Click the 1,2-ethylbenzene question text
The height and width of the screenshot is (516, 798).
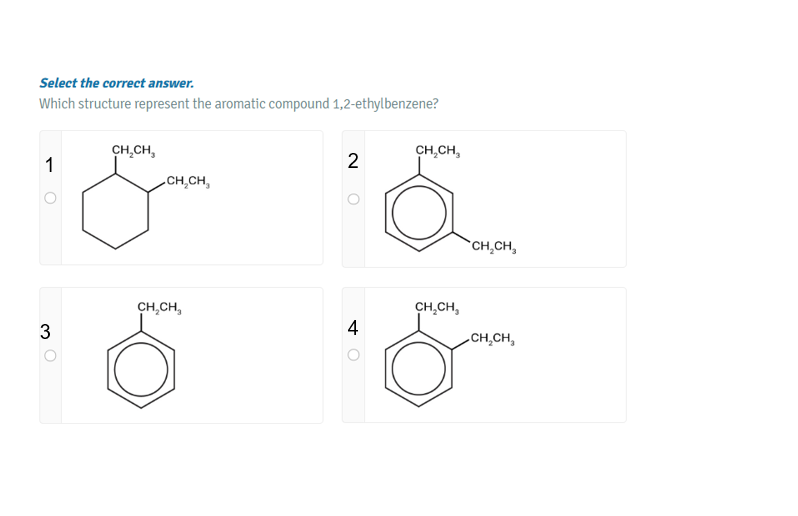pyautogui.click(x=238, y=104)
